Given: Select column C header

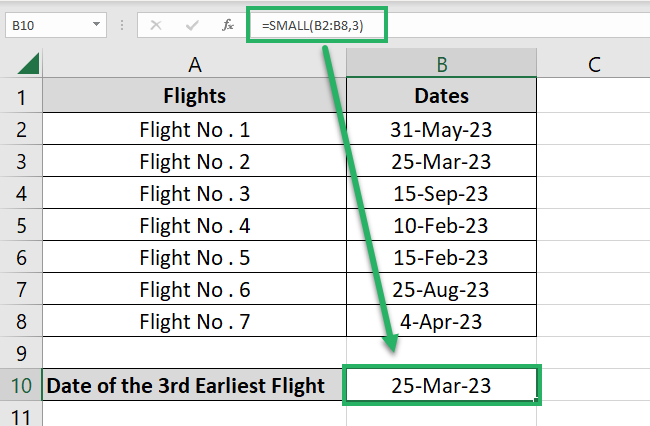Looking at the screenshot, I should tap(593, 65).
